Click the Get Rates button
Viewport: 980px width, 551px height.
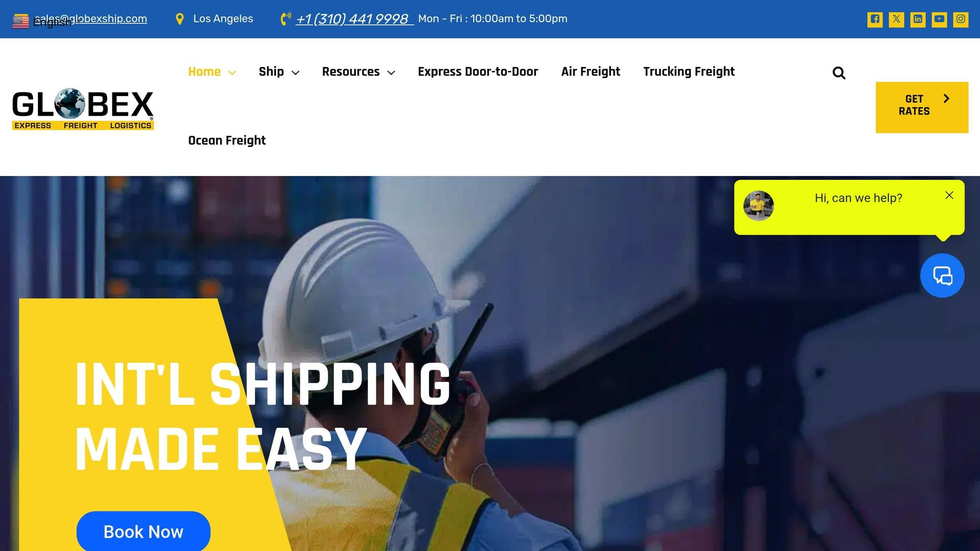[x=922, y=107]
